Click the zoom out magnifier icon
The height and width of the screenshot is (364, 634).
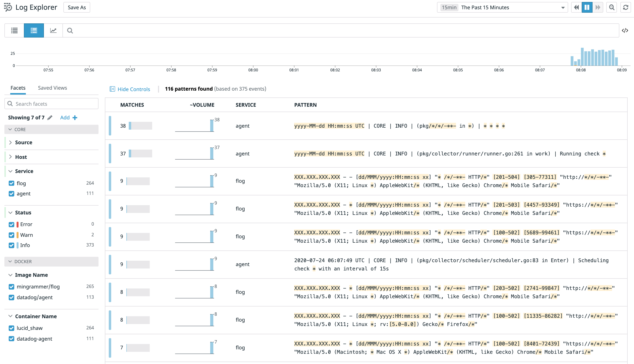[x=612, y=7]
